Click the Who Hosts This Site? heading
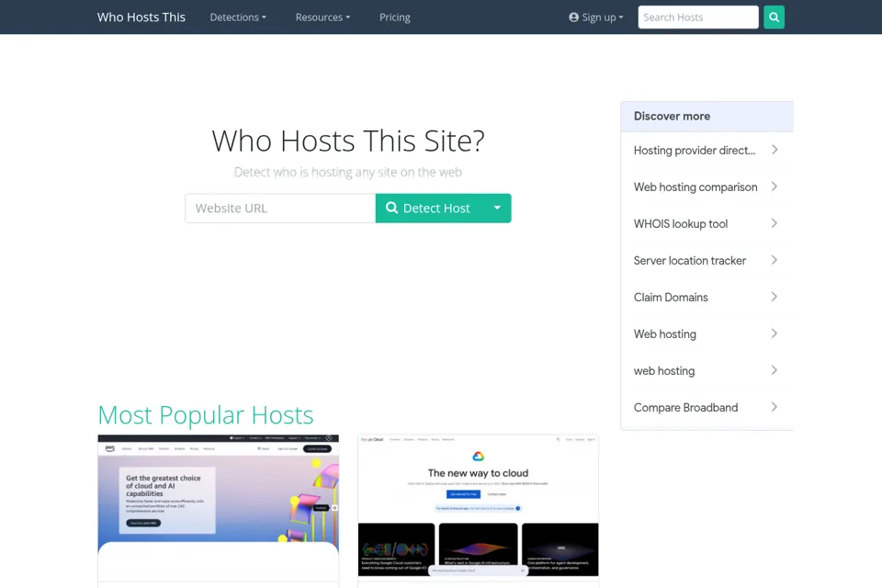The height and width of the screenshot is (588, 882). [348, 141]
